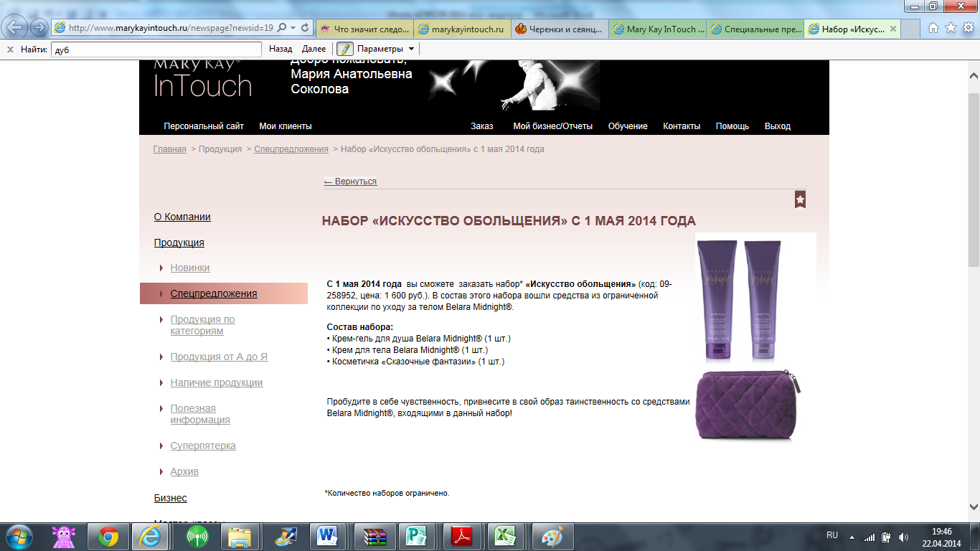This screenshot has height=551, width=980.
Task: Switch to Internet Explorer in the taskbar
Action: 150,537
